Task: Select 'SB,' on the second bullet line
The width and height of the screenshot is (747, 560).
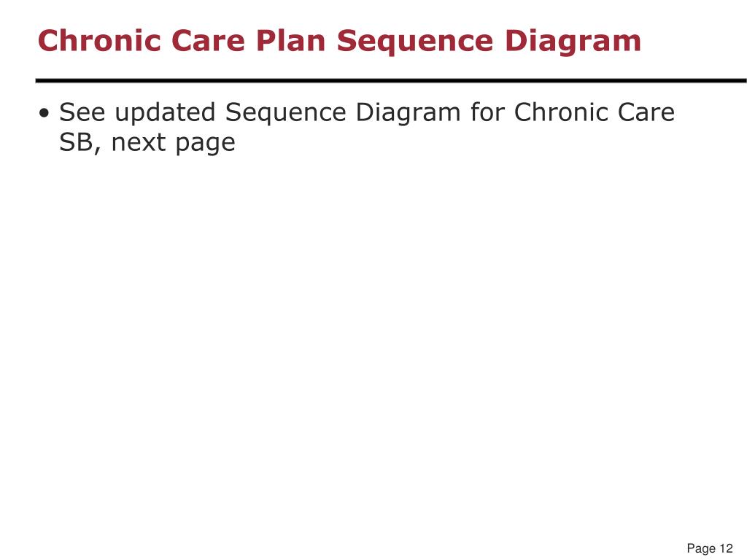Action: 80,142
